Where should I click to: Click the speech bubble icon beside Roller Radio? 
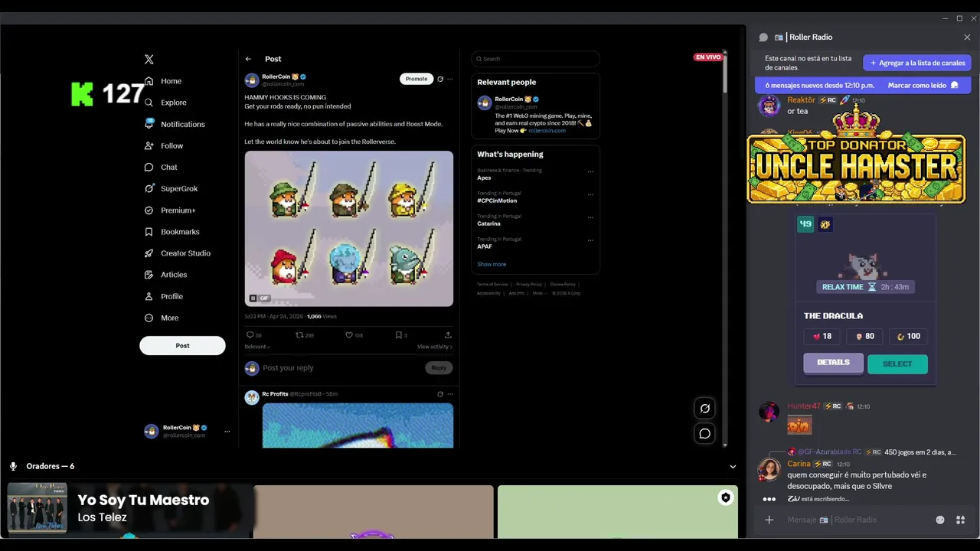pyautogui.click(x=763, y=37)
